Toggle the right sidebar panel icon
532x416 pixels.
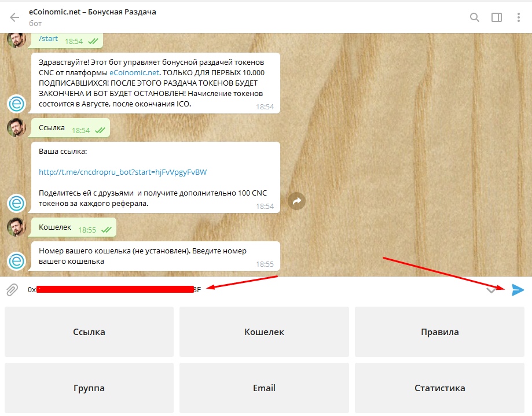tap(497, 17)
